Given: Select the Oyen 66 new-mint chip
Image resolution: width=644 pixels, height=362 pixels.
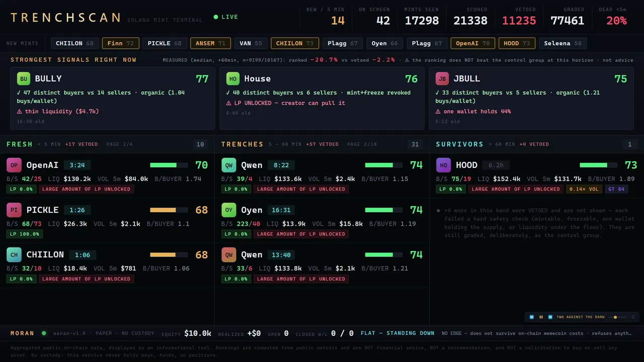Looking at the screenshot, I should 385,43.
